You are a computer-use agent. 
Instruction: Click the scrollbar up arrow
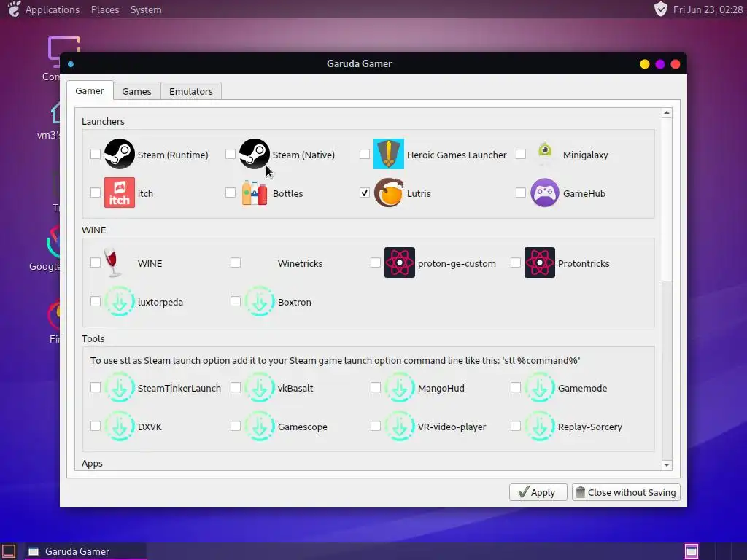click(x=667, y=113)
